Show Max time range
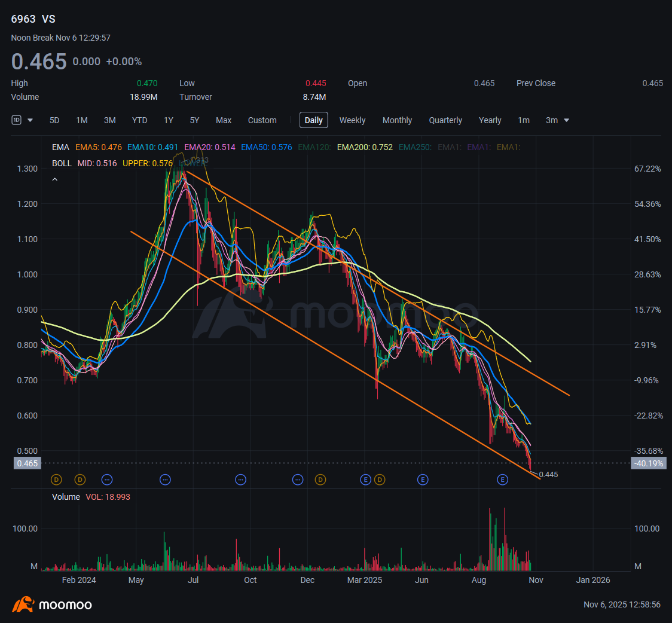 224,120
